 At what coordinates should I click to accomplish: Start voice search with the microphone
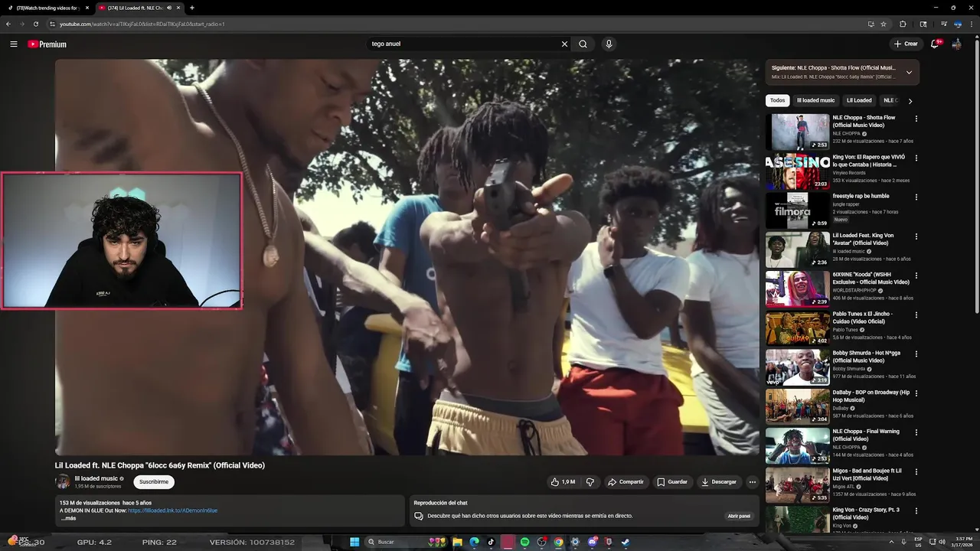[x=609, y=44]
